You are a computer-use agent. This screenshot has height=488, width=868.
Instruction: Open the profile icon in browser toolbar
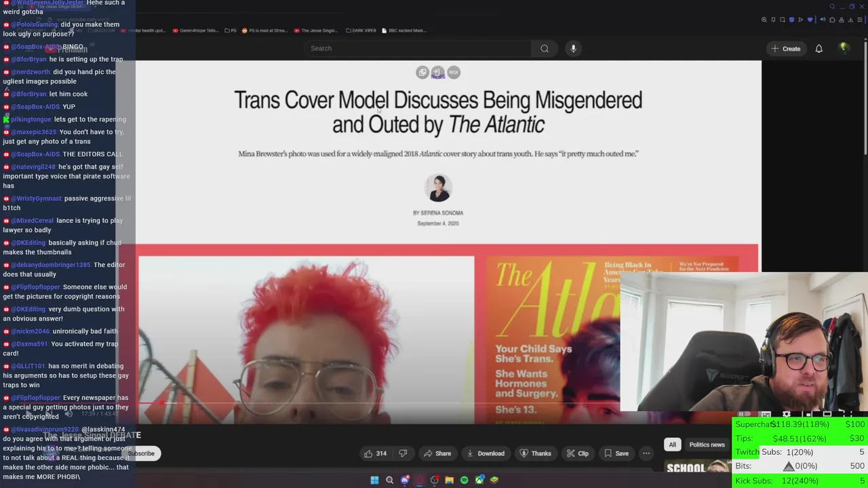coord(842,20)
